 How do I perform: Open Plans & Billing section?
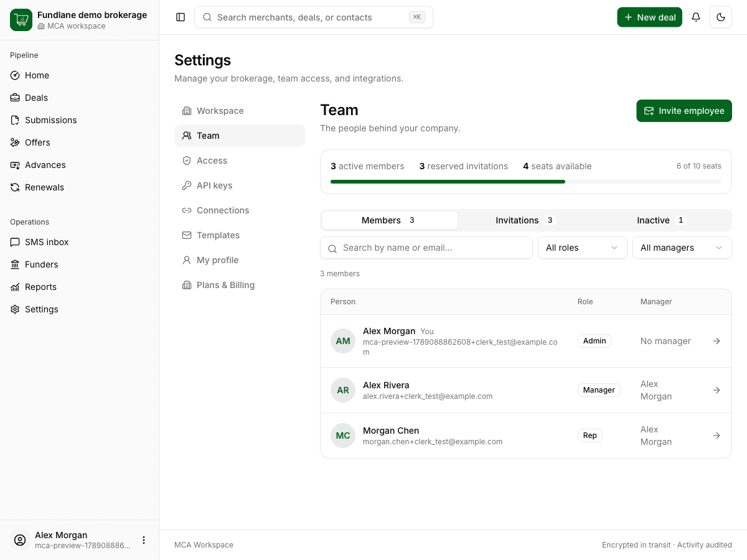tap(240, 285)
